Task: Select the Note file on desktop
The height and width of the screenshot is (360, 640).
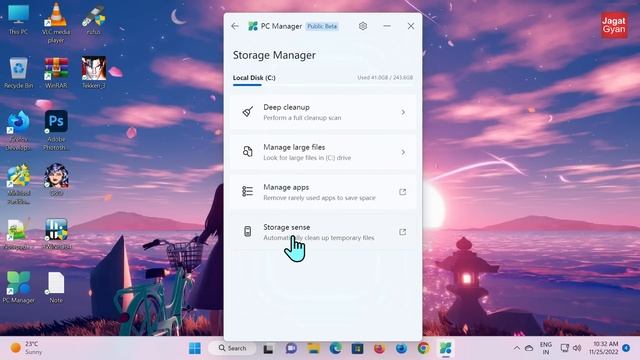Action: (x=56, y=287)
